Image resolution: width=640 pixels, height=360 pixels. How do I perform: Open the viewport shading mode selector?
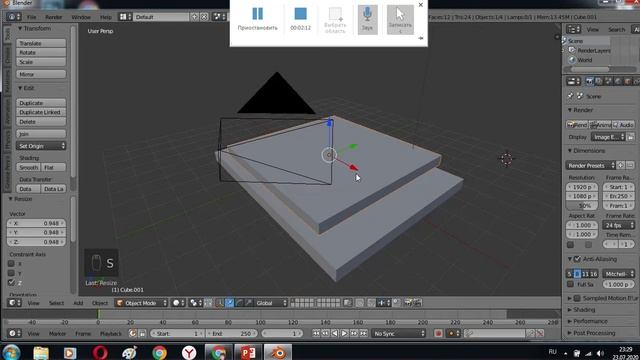[x=178, y=303]
